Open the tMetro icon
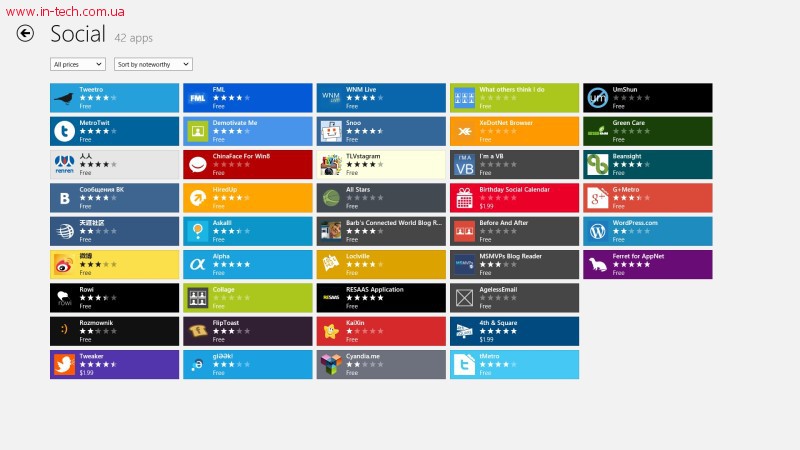Screen dimensions: 800x450 coord(464,364)
